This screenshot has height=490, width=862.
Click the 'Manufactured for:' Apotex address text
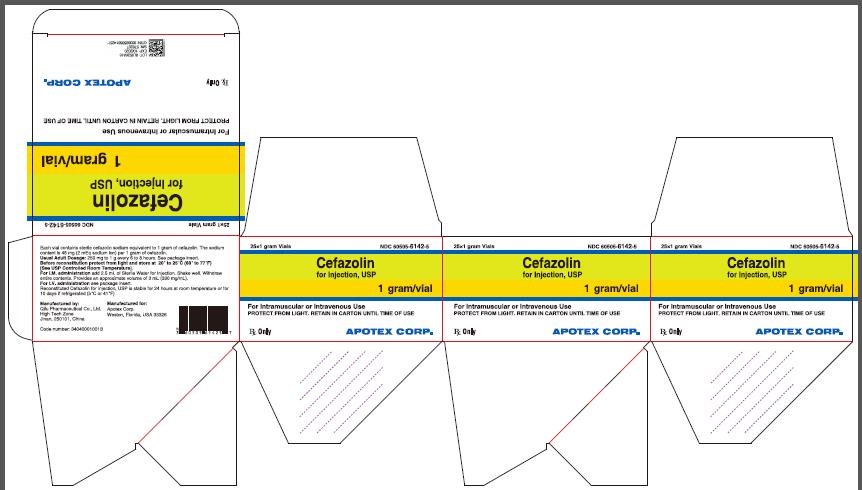132,309
